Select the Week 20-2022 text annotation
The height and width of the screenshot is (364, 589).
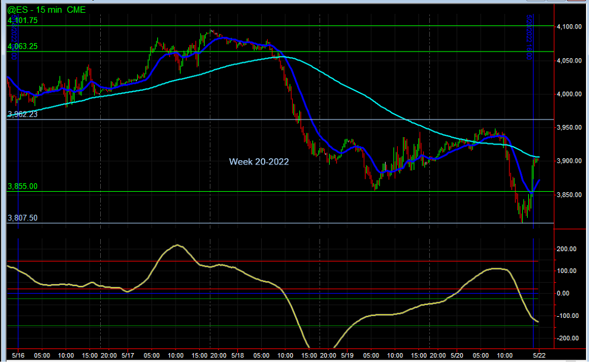[x=258, y=162]
